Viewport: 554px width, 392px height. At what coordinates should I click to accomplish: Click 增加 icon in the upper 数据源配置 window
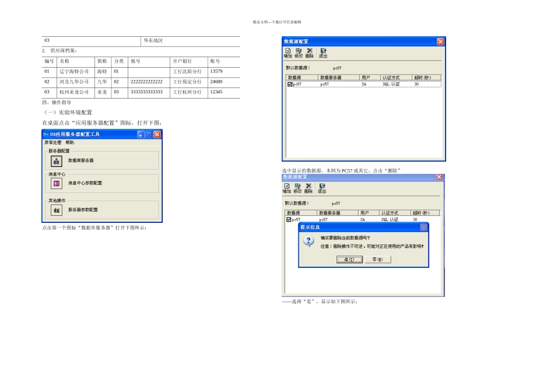(287, 53)
